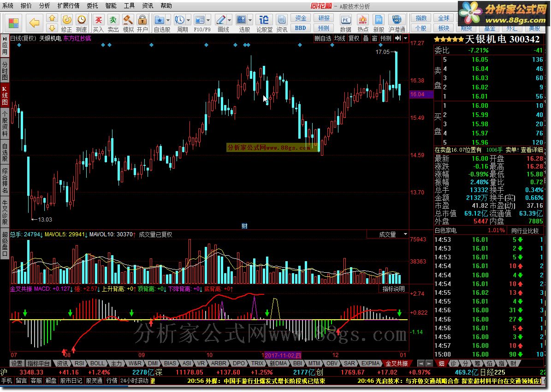Click the 买入 buy icon

tap(98, 23)
